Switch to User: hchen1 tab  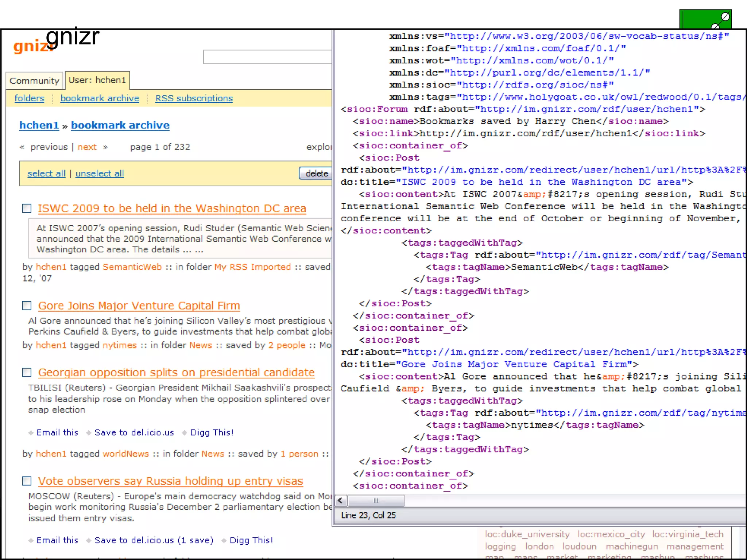pyautogui.click(x=97, y=80)
